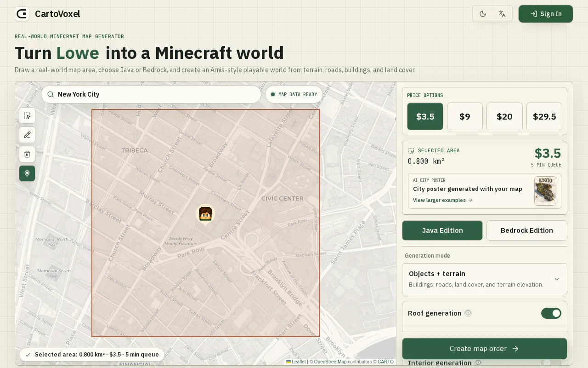588x368 pixels.
Task: Open View larger examples link
Action: [443, 200]
